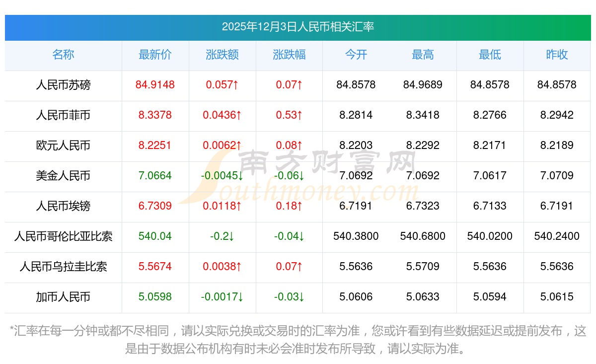Screen dimensions: 596x364
Task: Select the 昨收 column header
Action: tap(557, 55)
